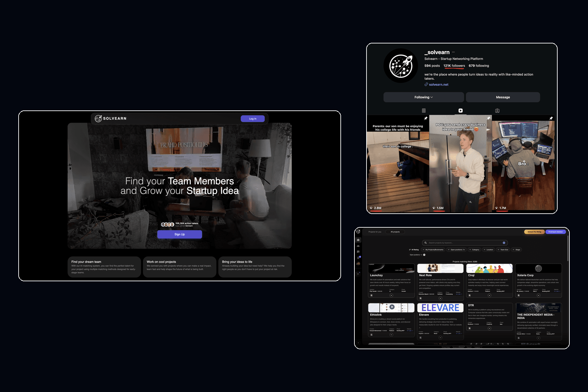Open the chat messages icon in dashboard sidebar

tap(358, 252)
